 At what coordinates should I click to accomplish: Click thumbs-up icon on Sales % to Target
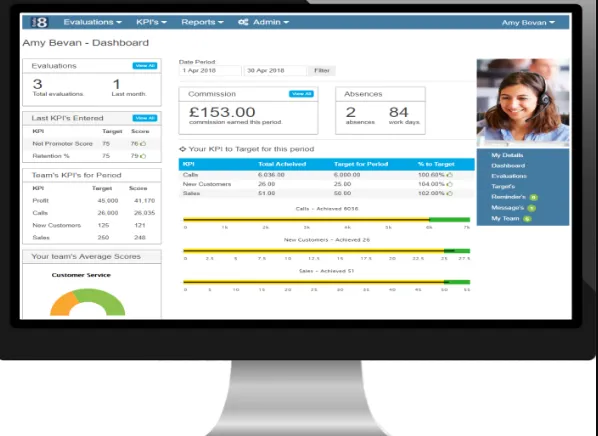[x=450, y=193]
